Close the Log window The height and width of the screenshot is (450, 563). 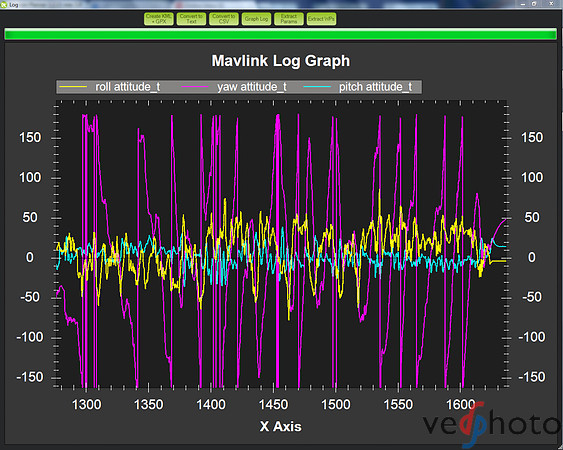pos(552,4)
